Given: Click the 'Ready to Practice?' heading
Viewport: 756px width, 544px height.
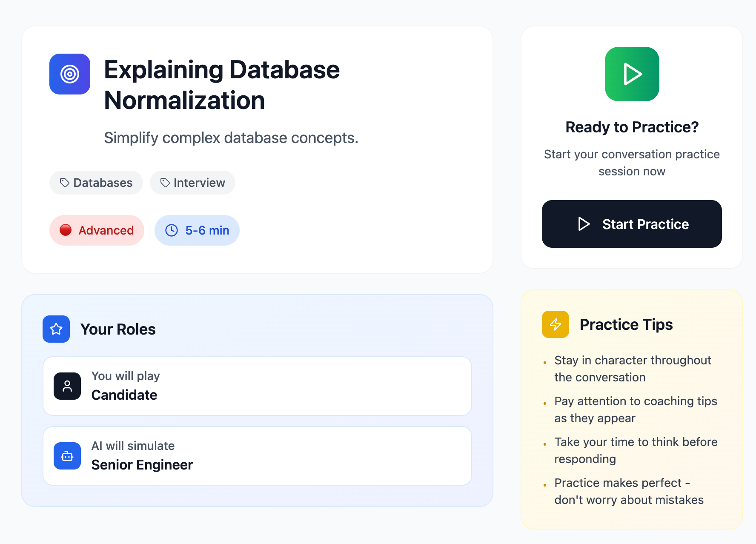Looking at the screenshot, I should 632,127.
